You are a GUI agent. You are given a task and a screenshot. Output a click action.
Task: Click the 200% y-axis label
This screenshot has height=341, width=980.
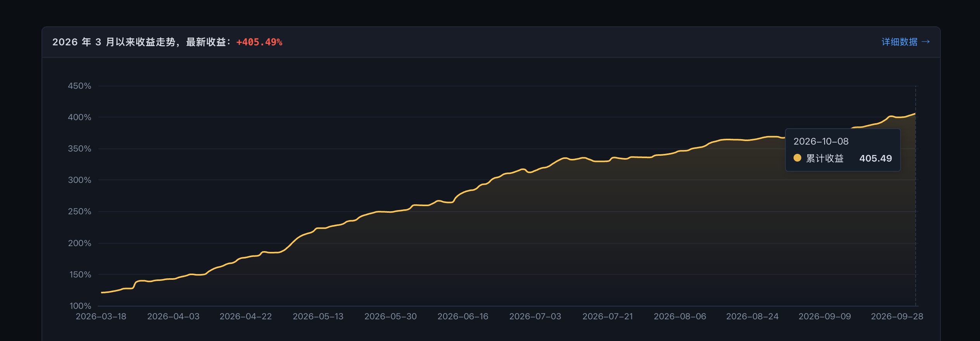(x=79, y=243)
